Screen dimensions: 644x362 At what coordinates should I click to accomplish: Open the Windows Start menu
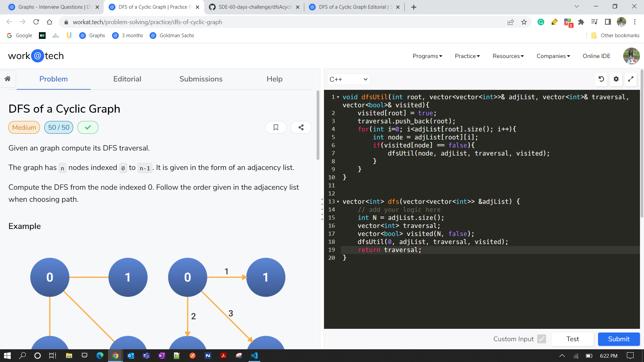7,356
